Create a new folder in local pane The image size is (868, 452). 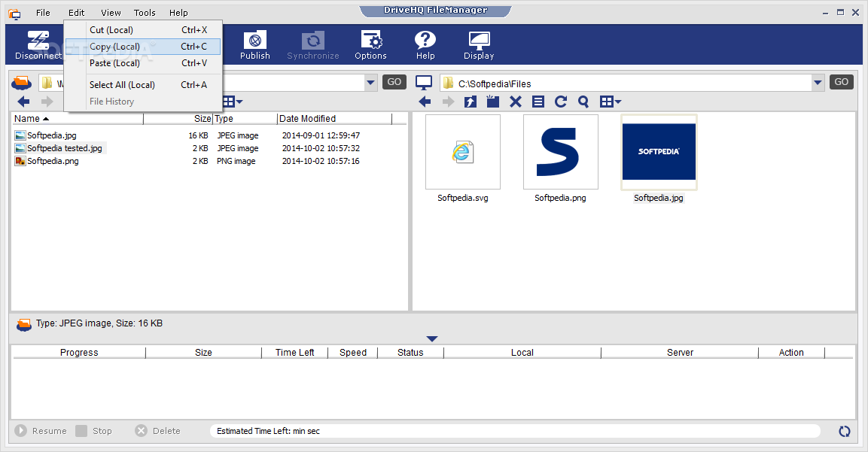[x=492, y=102]
